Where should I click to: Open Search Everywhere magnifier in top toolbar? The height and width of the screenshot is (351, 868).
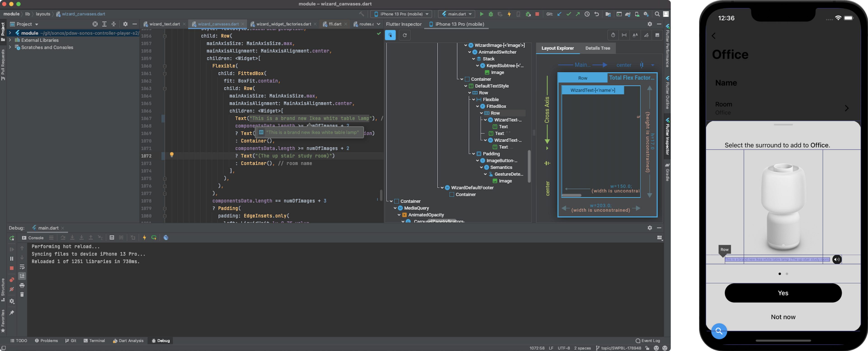pyautogui.click(x=657, y=14)
